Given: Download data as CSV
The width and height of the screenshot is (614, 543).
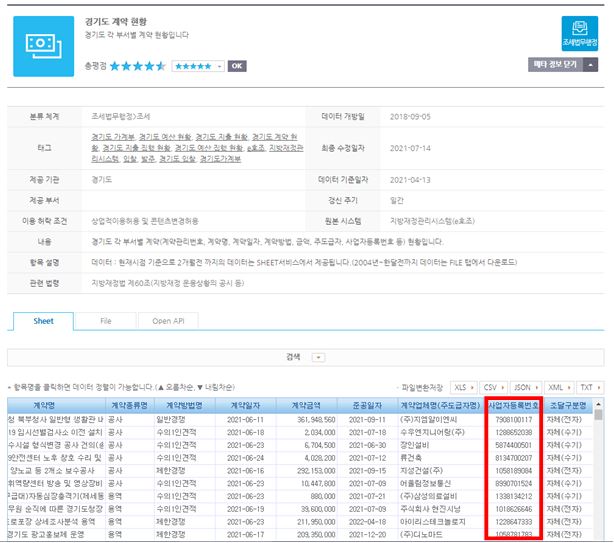Looking at the screenshot, I should tap(494, 388).
